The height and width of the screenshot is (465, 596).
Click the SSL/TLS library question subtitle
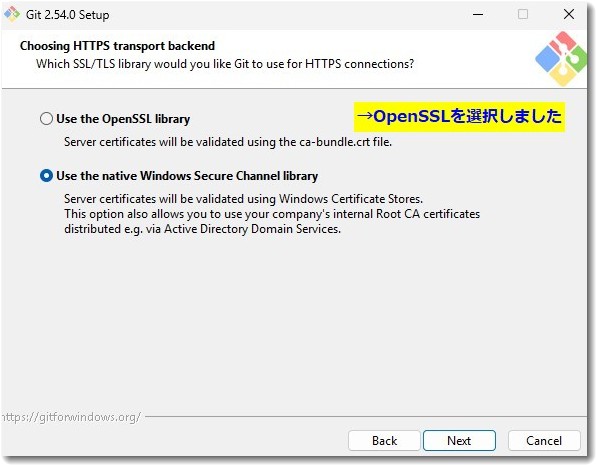pyautogui.click(x=225, y=64)
